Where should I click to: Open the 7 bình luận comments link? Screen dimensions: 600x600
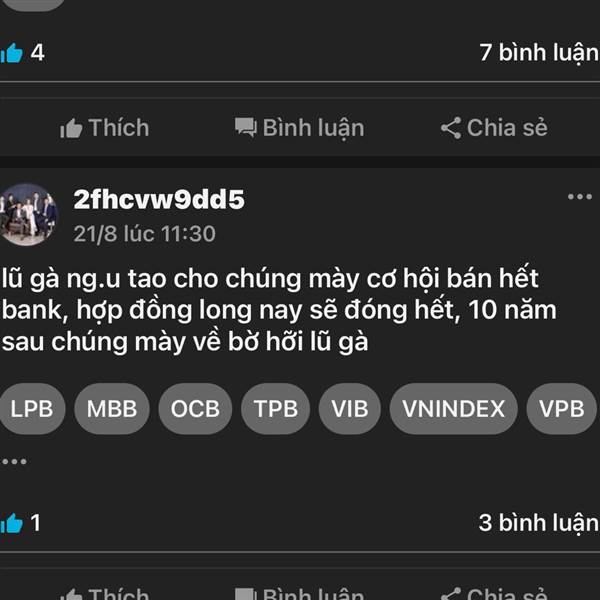539,53
